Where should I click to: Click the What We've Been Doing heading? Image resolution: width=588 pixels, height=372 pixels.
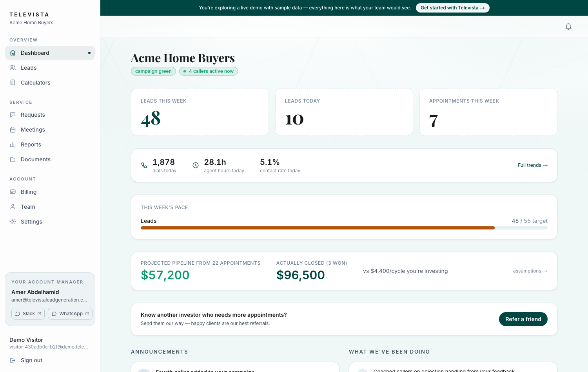pos(389,352)
